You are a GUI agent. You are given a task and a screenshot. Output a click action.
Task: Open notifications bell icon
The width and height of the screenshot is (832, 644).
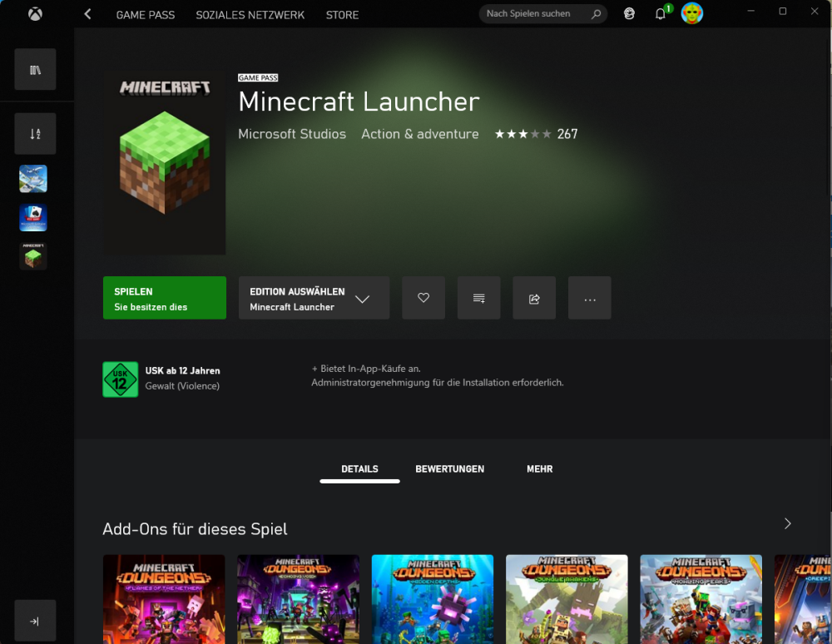click(x=661, y=14)
